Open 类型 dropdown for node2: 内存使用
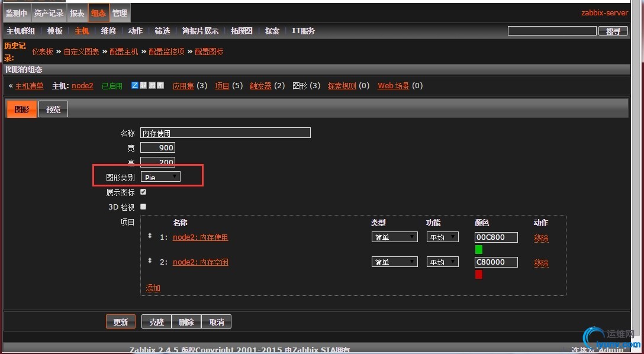Viewport: 644px width, 354px height. [395, 237]
